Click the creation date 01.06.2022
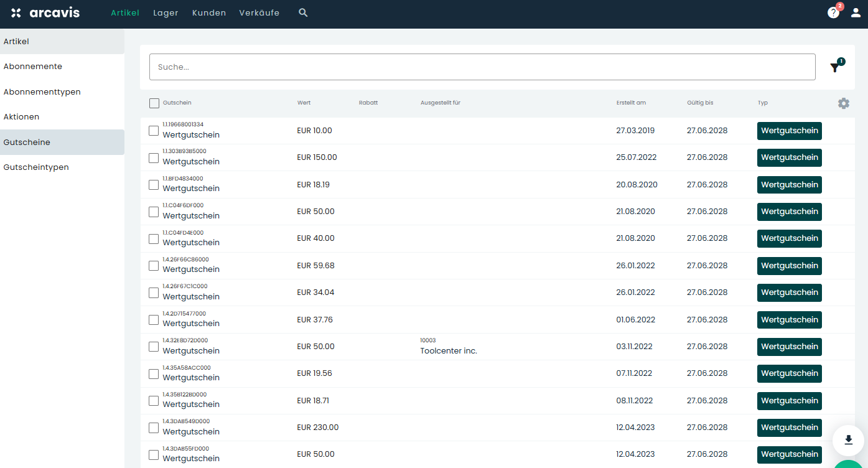This screenshot has width=868, height=468. (636, 320)
